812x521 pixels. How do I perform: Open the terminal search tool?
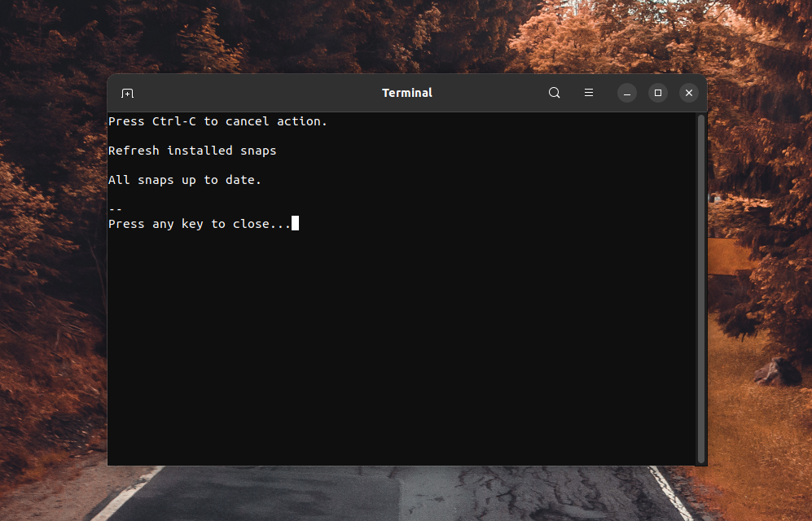pos(554,93)
